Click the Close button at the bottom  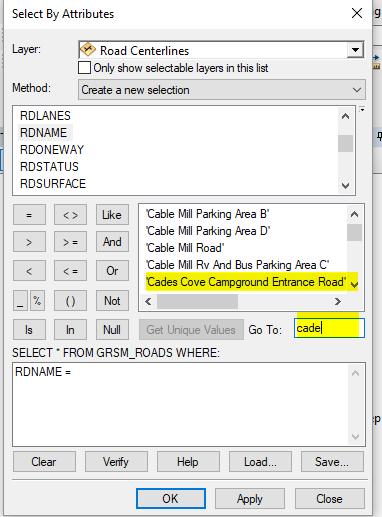tap(330, 499)
